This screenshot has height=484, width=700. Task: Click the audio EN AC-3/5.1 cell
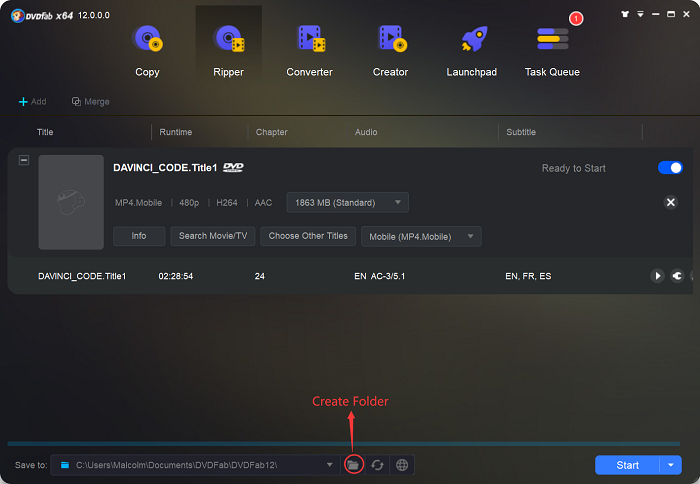click(380, 276)
